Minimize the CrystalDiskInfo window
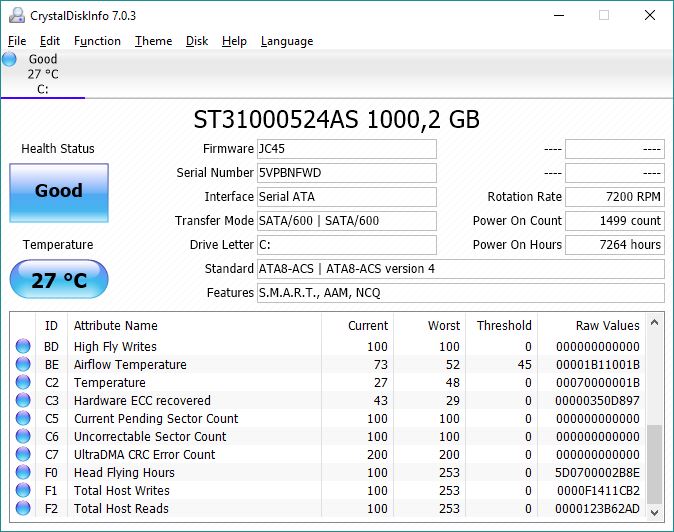Image resolution: width=674 pixels, height=532 pixels. 559,15
